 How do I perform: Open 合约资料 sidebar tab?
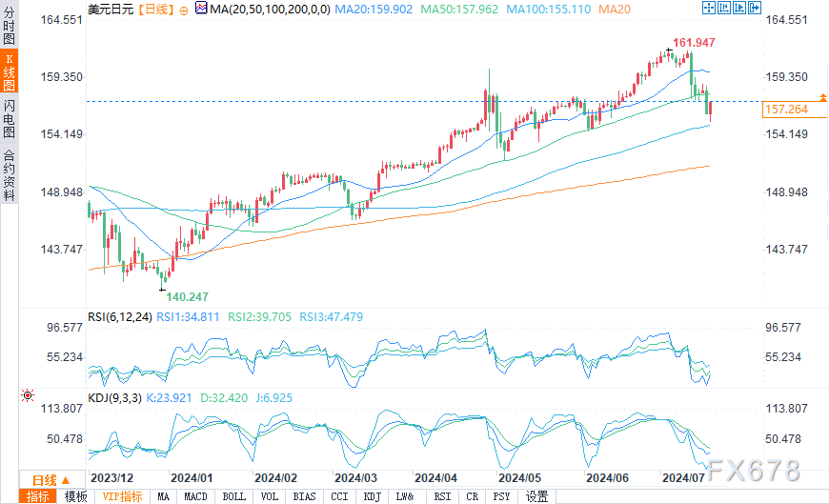pos(9,174)
